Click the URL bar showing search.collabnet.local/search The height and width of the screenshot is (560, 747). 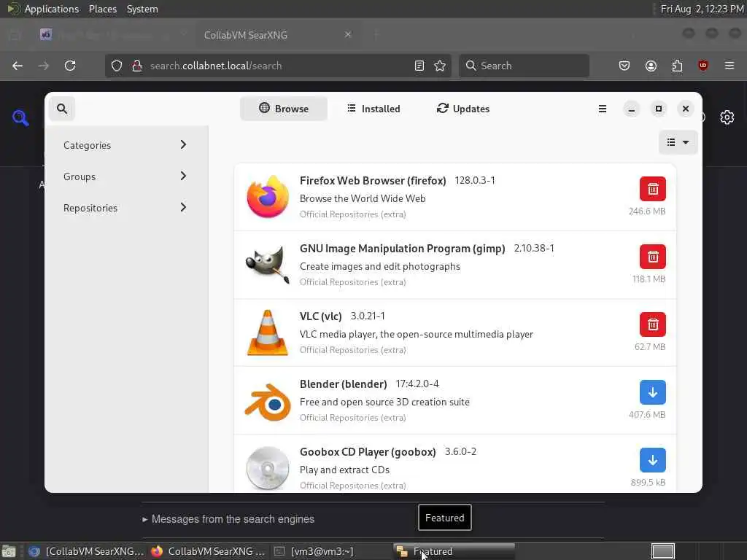pos(279,66)
